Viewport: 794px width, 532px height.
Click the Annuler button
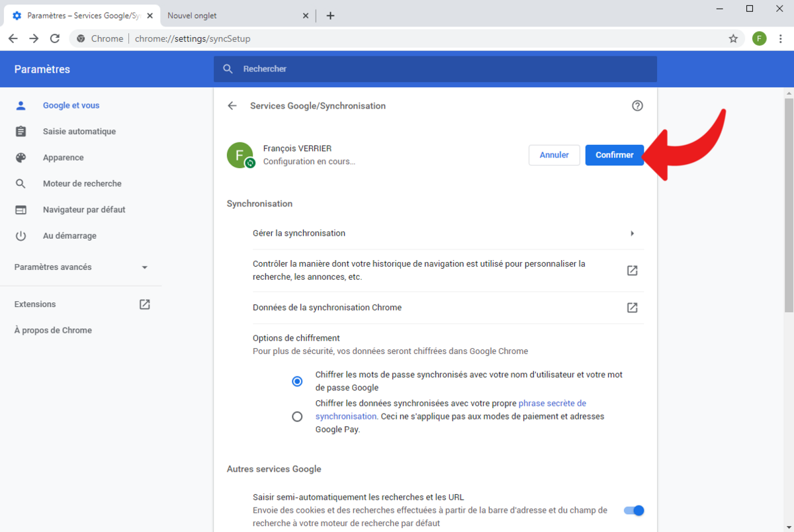click(554, 155)
